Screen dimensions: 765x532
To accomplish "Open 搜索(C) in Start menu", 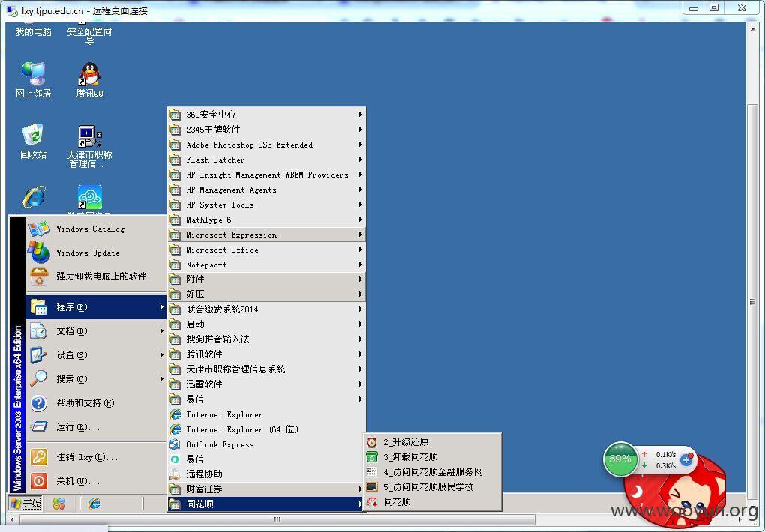I will (x=96, y=379).
